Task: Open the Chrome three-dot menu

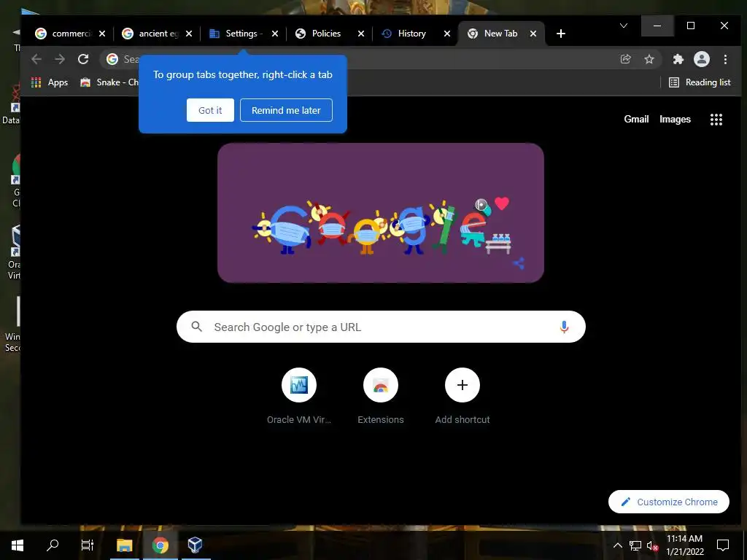Action: click(725, 59)
